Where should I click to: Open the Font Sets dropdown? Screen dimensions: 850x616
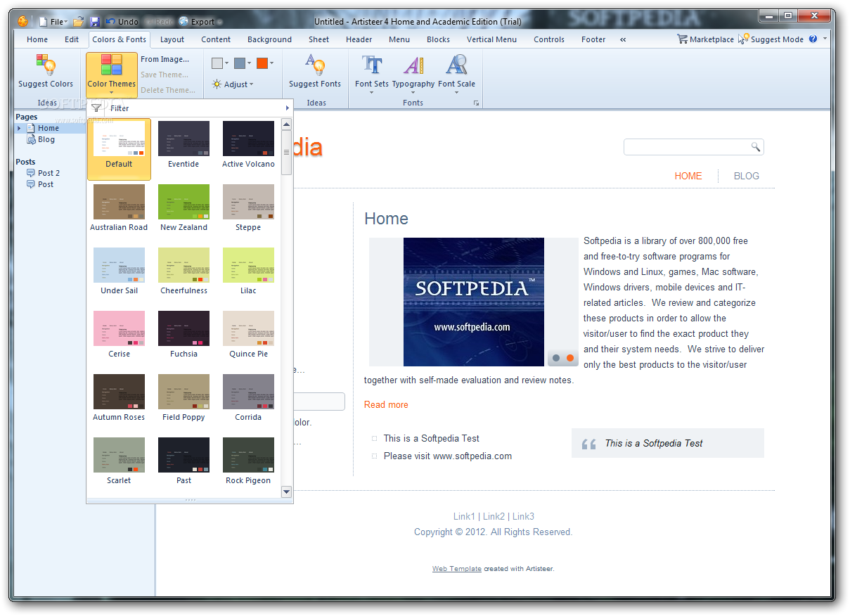pos(372,75)
